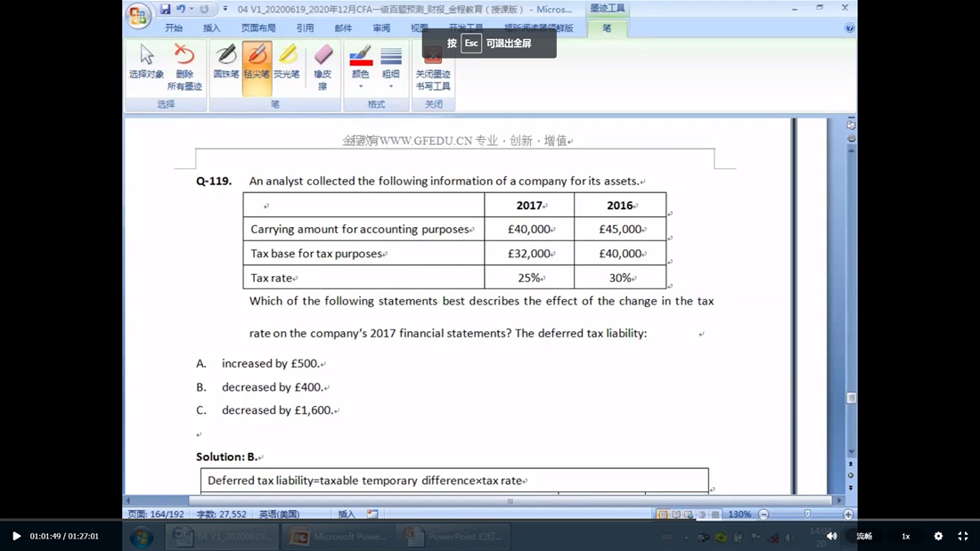Open word count 字数: 27,552
This screenshot has height=551, width=980.
pos(221,515)
